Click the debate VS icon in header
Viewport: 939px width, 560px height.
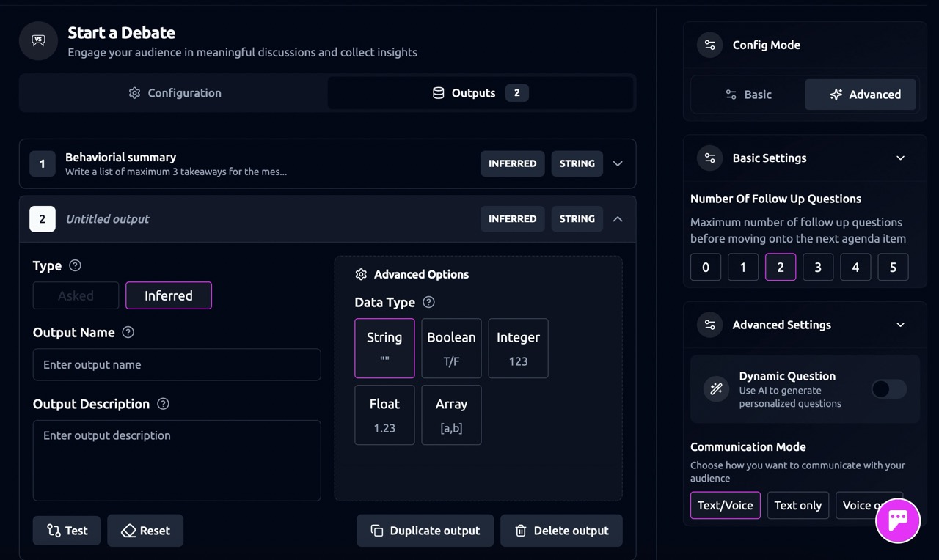tap(38, 41)
